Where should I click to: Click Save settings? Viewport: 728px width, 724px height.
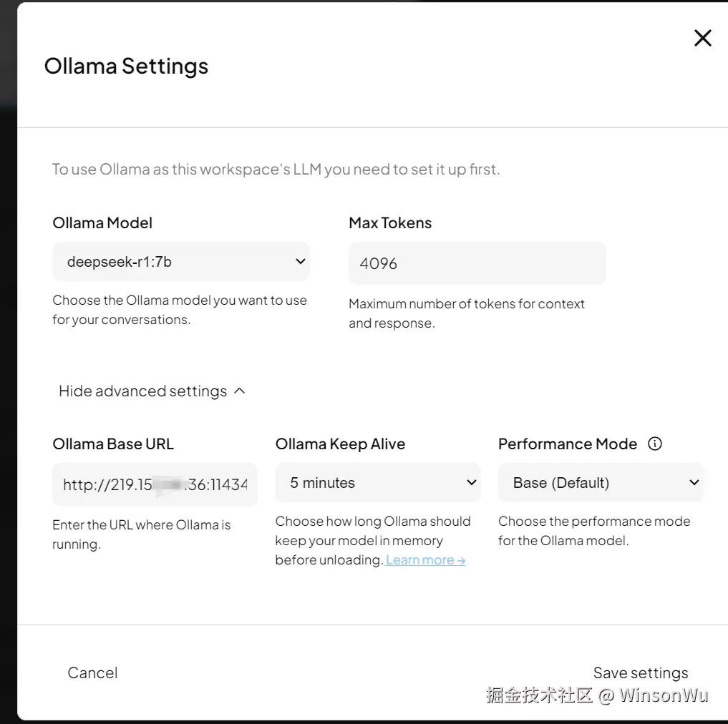[641, 672]
